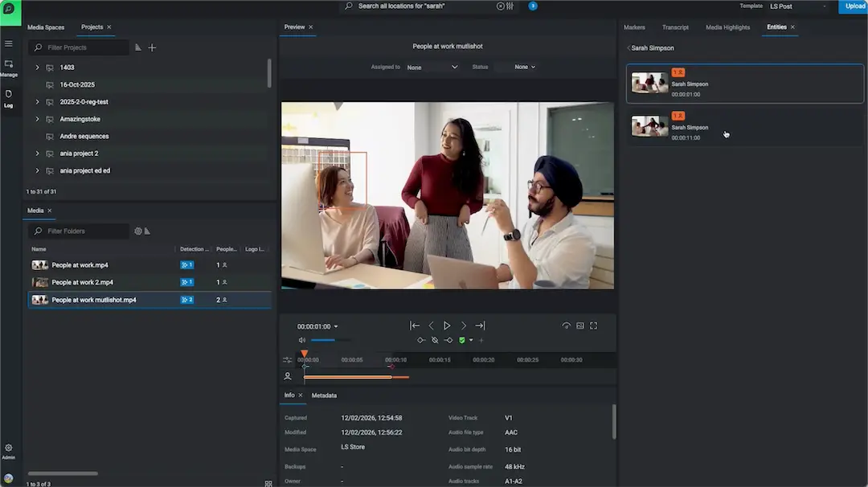Jump to the clip end
This screenshot has width=868, height=487.
click(480, 325)
